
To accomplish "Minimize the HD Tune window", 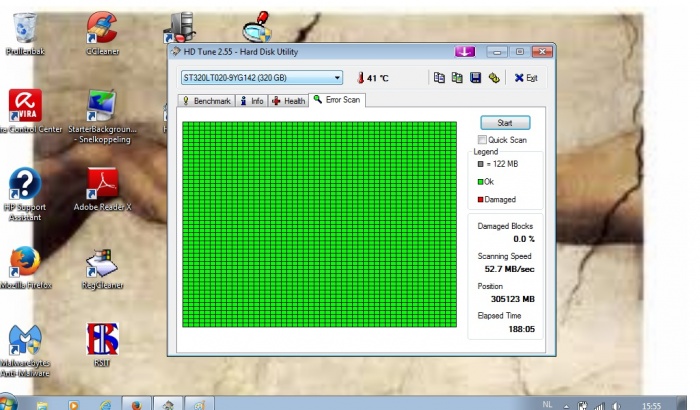I will coord(497,52).
